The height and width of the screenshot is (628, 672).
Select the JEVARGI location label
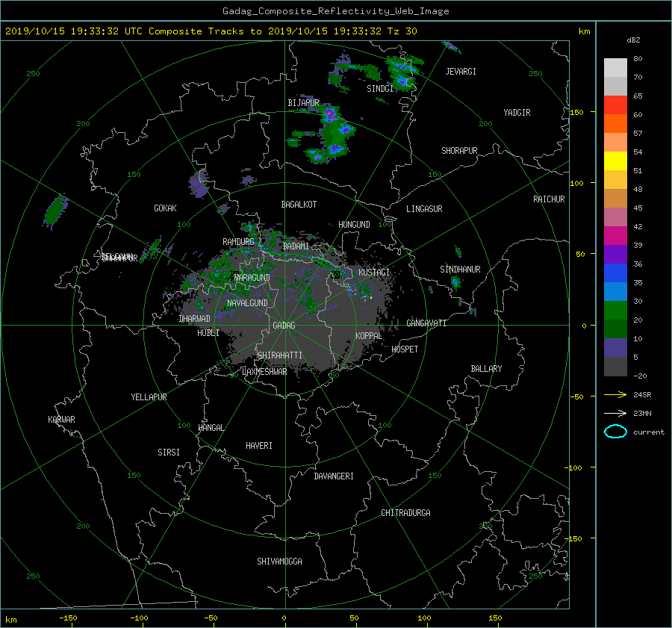[461, 72]
